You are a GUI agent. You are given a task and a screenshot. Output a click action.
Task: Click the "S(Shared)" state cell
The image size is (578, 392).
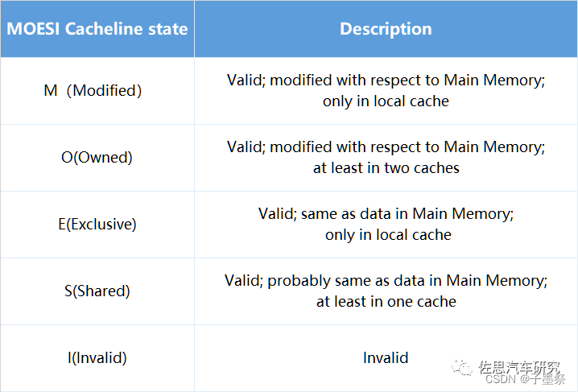coord(97,291)
